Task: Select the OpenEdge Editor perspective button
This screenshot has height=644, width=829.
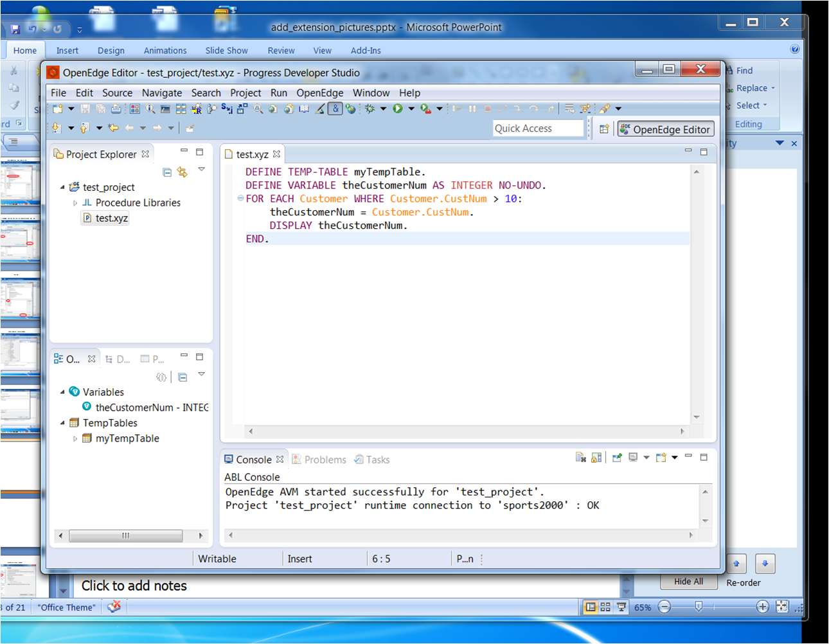Action: (x=665, y=129)
